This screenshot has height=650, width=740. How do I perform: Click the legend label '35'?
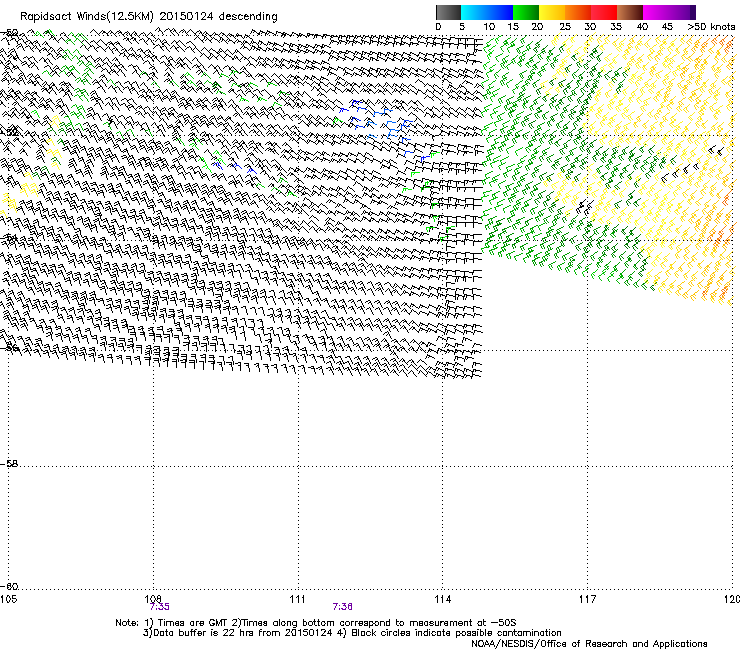point(616,27)
